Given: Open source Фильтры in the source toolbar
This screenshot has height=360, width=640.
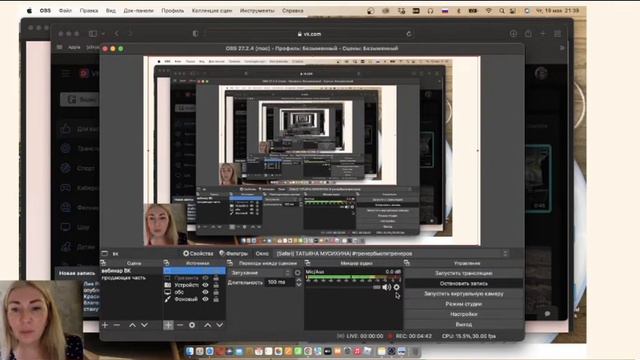Looking at the screenshot, I should (x=233, y=253).
